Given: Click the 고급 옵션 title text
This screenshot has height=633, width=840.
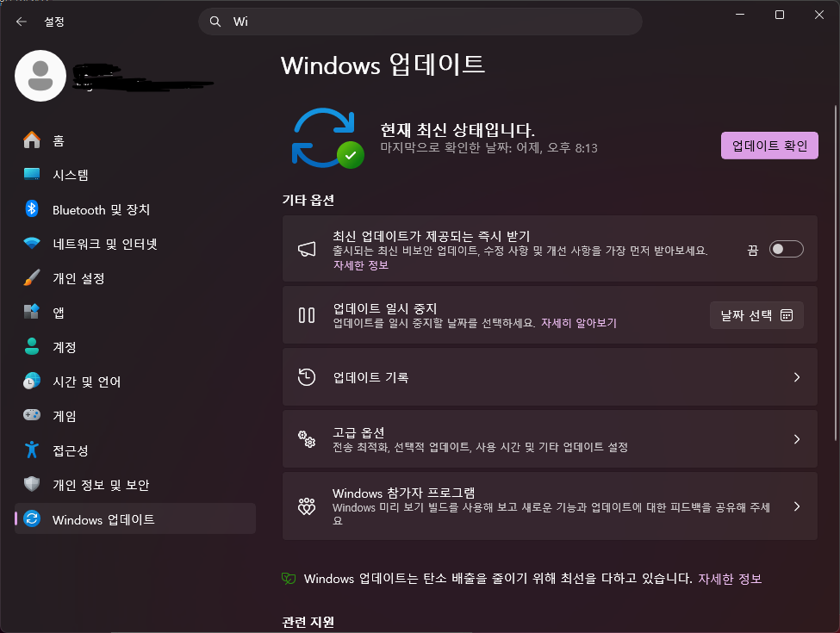Looking at the screenshot, I should [358, 432].
